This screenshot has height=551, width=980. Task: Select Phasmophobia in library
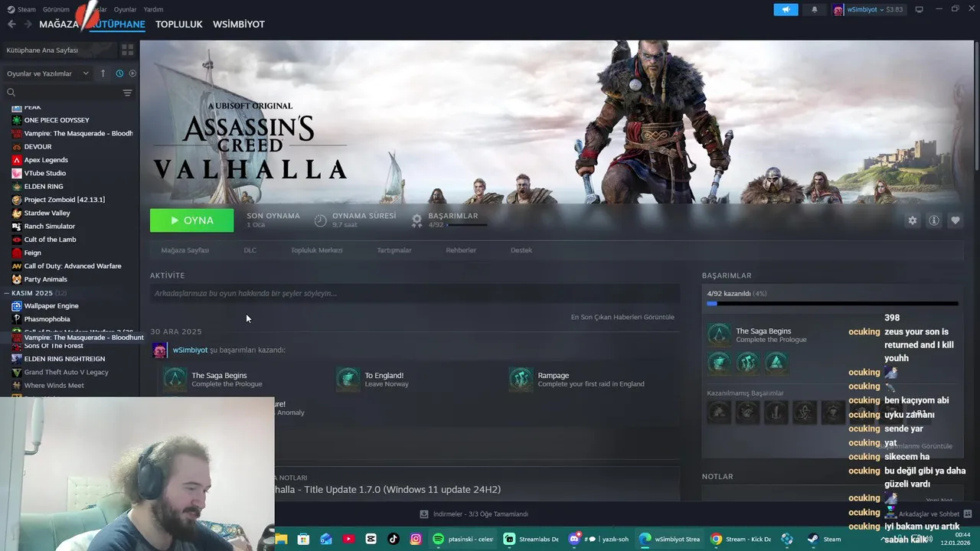[47, 319]
